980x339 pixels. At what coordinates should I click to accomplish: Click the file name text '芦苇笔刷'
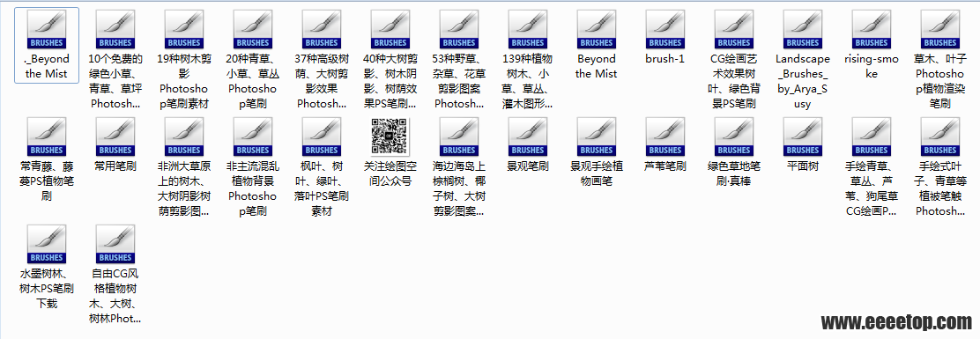665,166
